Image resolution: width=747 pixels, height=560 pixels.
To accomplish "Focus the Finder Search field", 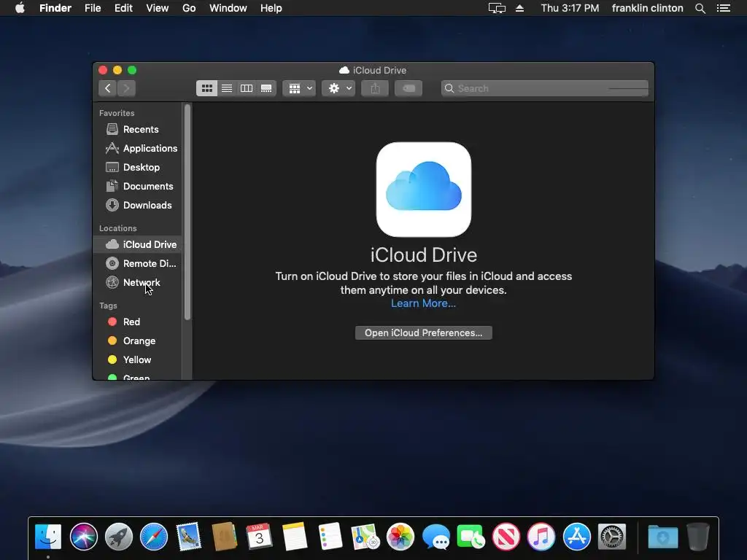I will click(545, 88).
